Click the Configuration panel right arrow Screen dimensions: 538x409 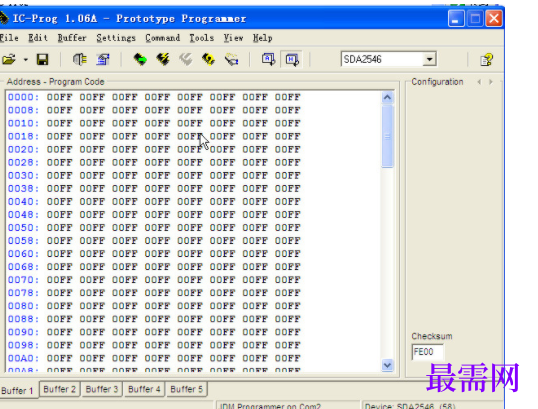(491, 82)
